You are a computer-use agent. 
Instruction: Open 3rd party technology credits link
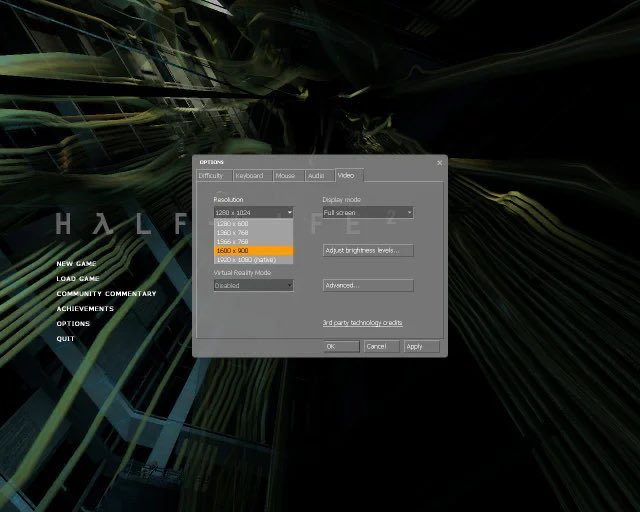pos(362,323)
